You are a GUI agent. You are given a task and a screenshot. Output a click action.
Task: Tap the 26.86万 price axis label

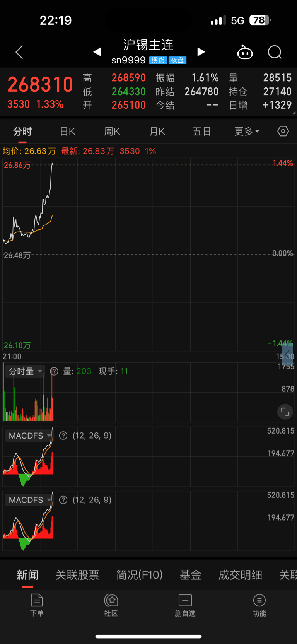[17, 165]
